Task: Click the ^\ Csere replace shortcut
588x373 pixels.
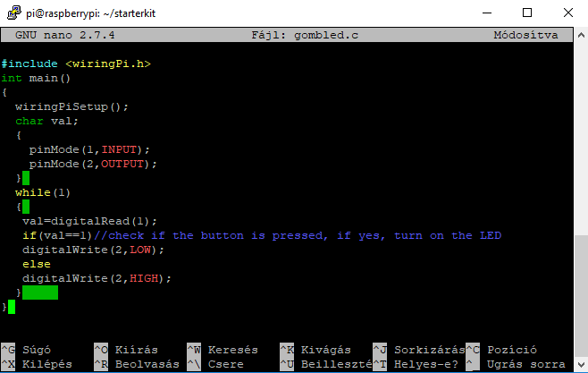Action: 215,364
